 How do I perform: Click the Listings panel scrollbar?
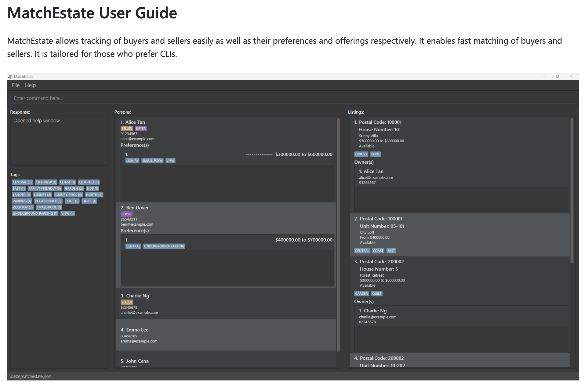point(572,191)
